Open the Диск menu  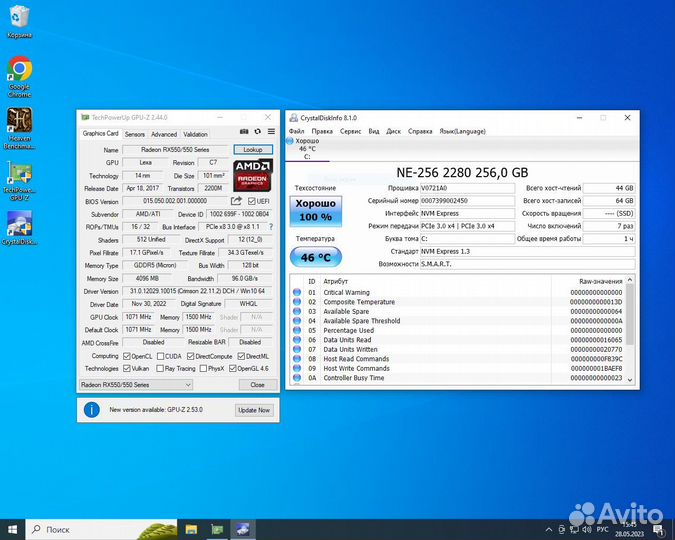(393, 131)
